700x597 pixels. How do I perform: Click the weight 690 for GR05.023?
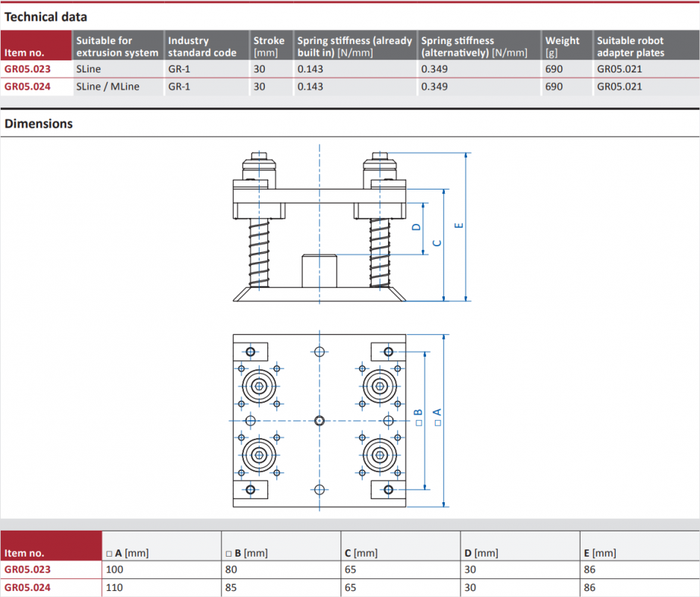pos(554,69)
